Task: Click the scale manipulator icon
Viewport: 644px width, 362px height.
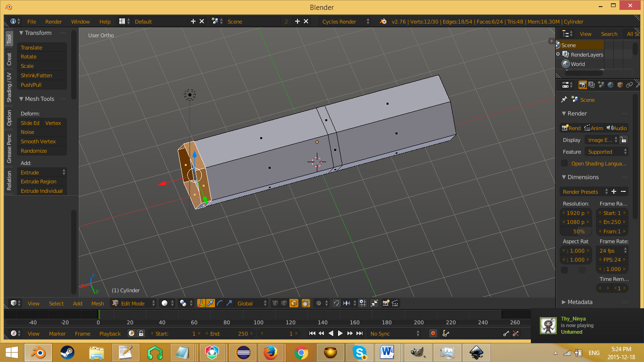Action: 230,303
